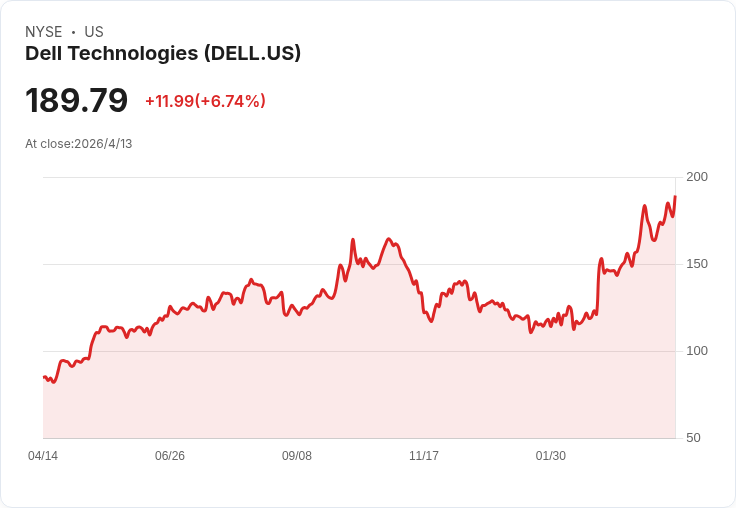
Task: Click the 50 price axis label
Action: point(693,438)
